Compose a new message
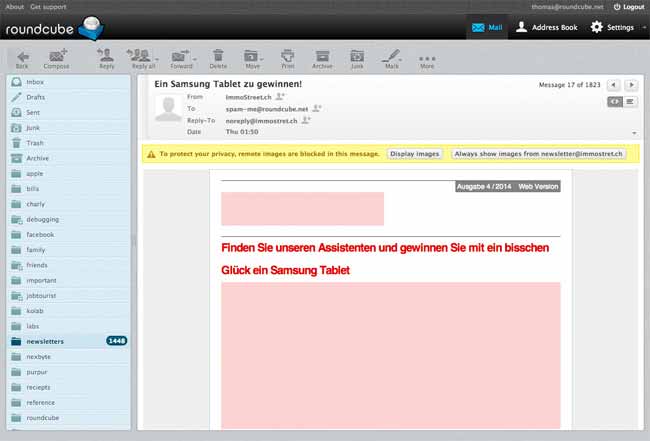The width and height of the screenshot is (650, 441). (x=56, y=59)
